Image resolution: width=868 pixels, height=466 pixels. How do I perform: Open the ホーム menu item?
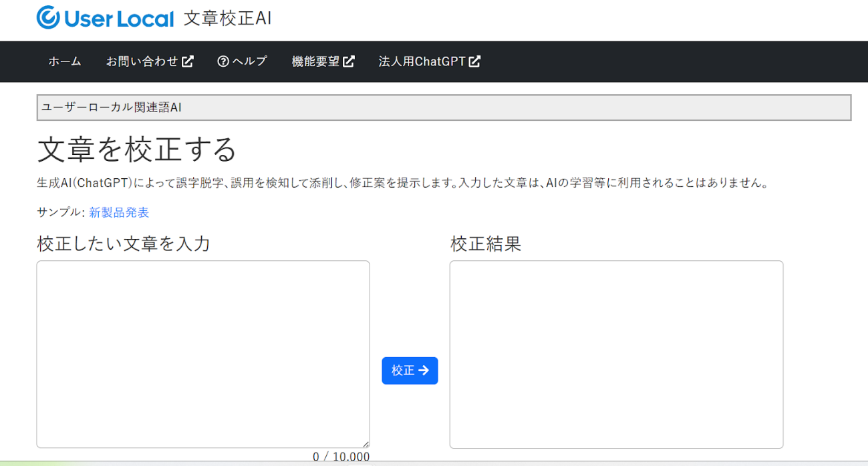(63, 61)
